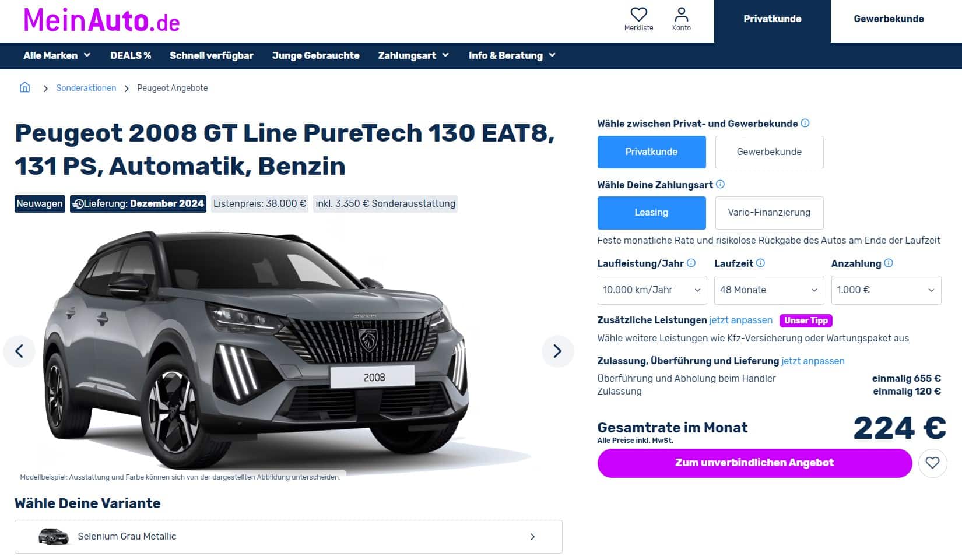Image resolution: width=962 pixels, height=560 pixels.
Task: Expand the Alle Marken menu
Action: point(57,55)
